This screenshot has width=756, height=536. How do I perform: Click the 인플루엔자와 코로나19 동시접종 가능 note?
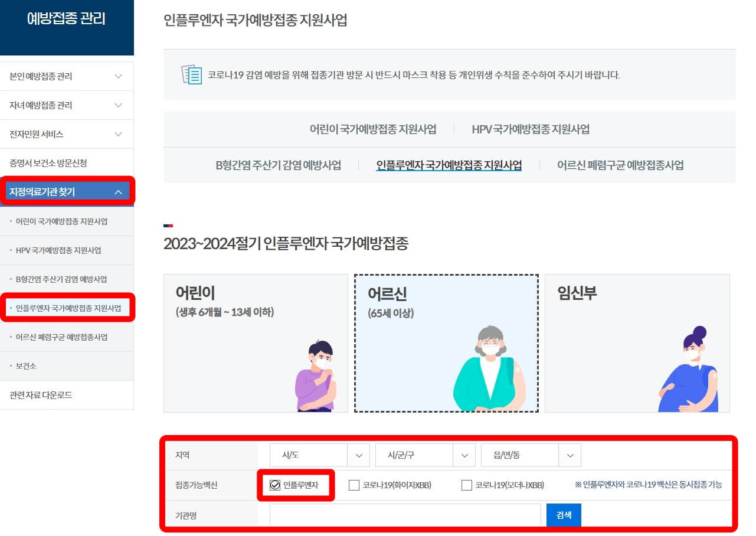[648, 485]
